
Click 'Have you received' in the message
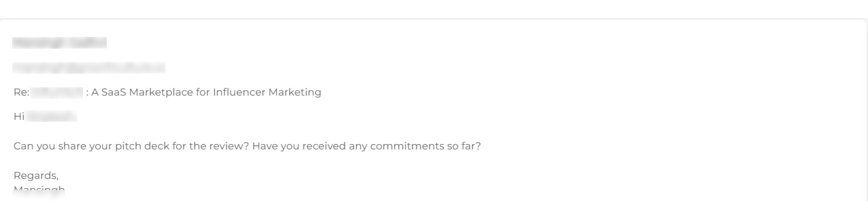click(299, 146)
